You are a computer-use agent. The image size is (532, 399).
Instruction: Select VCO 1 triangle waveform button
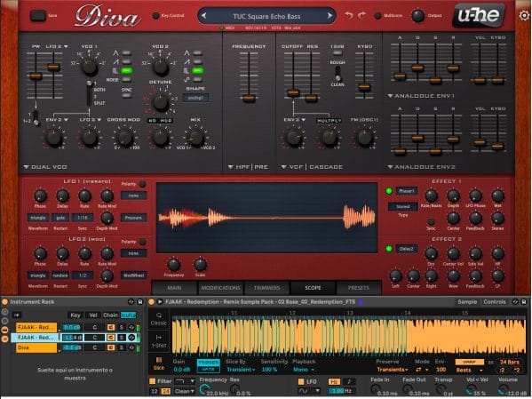(x=126, y=53)
